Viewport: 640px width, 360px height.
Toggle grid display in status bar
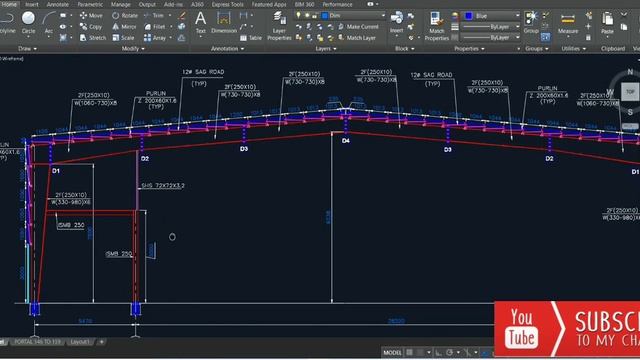pyautogui.click(x=409, y=352)
